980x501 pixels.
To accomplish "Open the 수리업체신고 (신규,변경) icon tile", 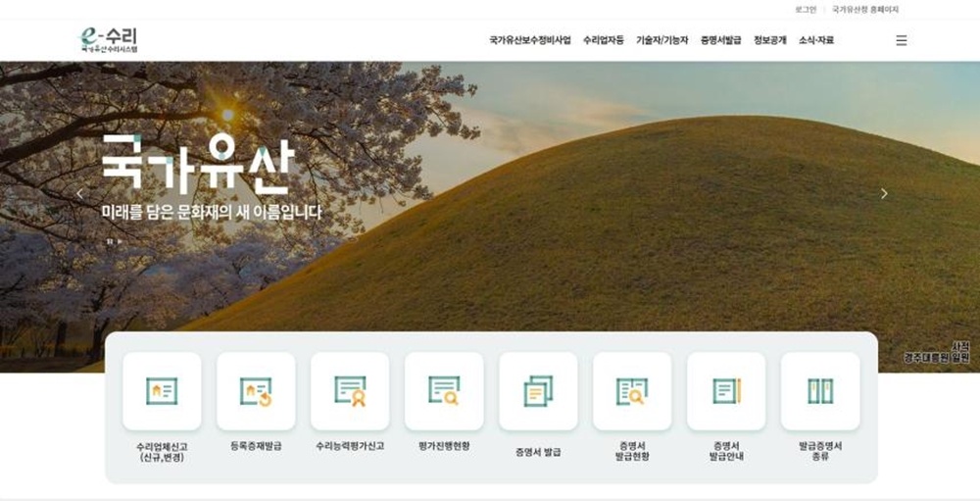I will click(162, 391).
